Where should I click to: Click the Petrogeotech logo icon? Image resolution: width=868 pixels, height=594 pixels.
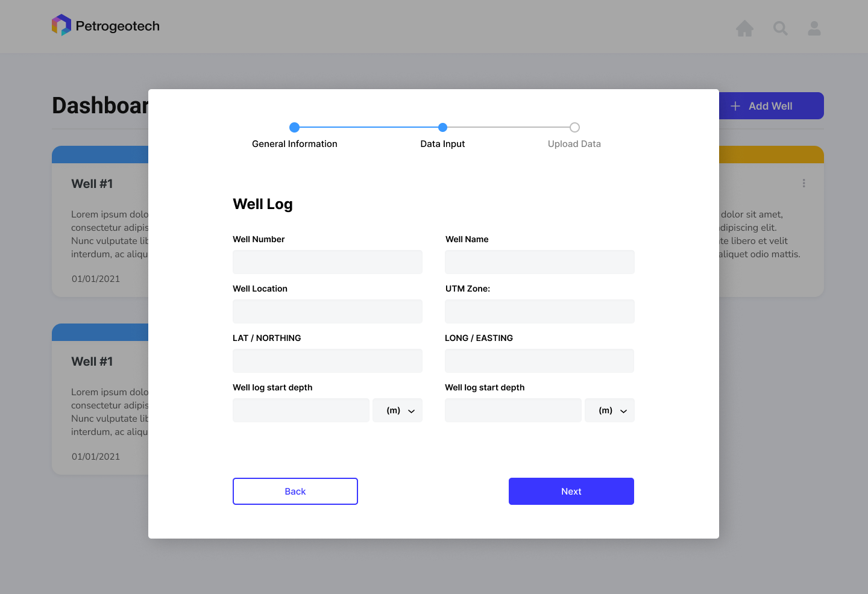click(x=61, y=25)
